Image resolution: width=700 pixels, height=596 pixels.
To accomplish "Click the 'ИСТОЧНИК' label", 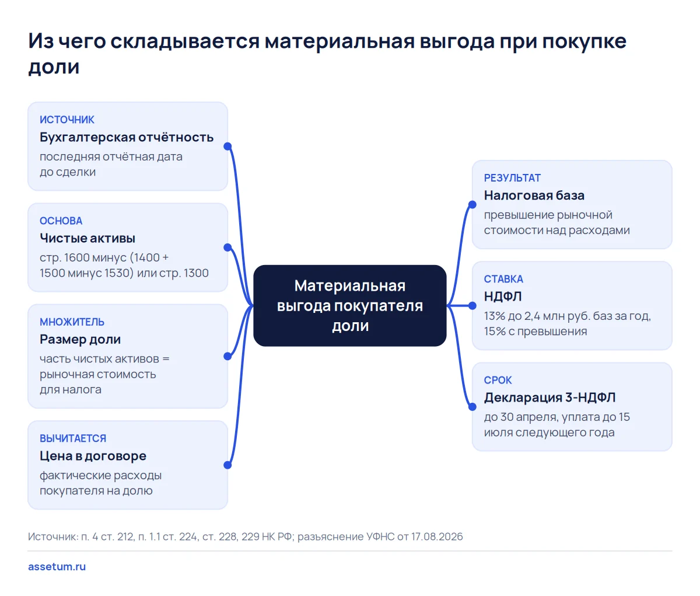I will point(67,120).
